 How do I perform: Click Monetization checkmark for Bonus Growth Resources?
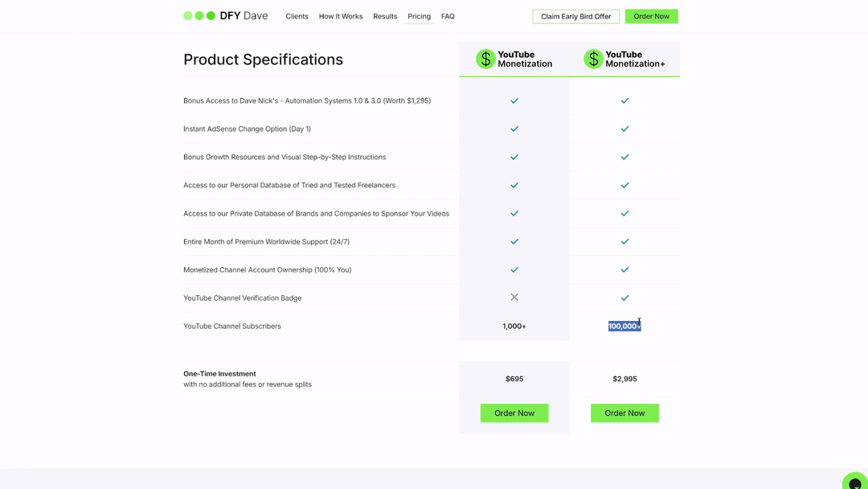pyautogui.click(x=514, y=158)
